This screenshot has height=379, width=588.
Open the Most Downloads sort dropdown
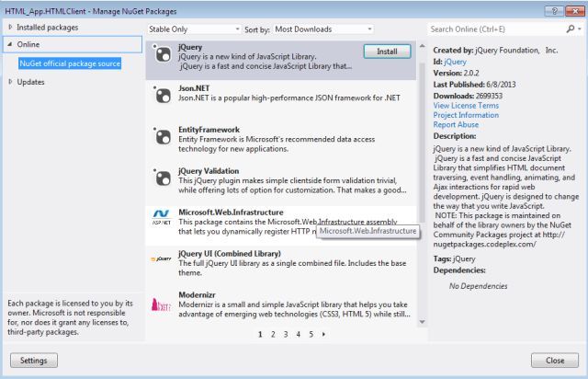323,29
